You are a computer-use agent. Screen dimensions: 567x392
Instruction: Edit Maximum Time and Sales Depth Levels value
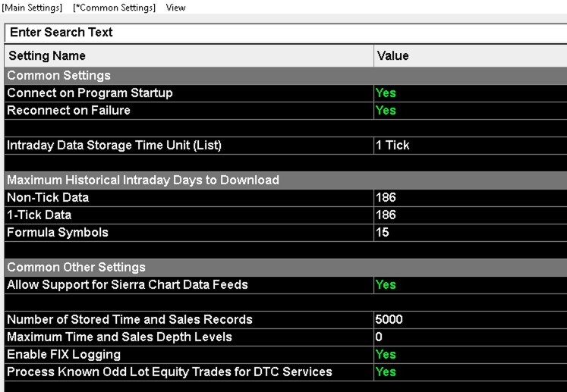[470, 337]
